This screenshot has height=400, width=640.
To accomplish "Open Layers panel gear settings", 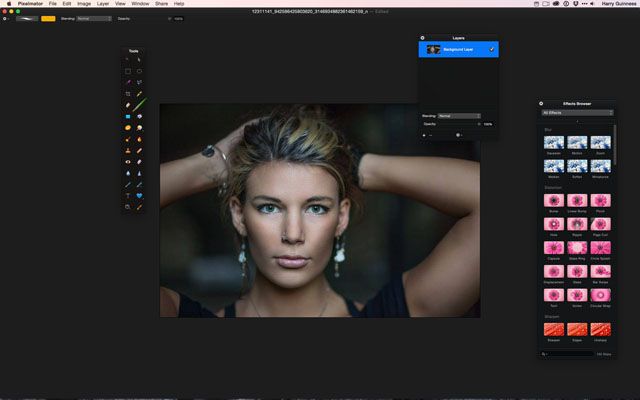I will (x=423, y=37).
